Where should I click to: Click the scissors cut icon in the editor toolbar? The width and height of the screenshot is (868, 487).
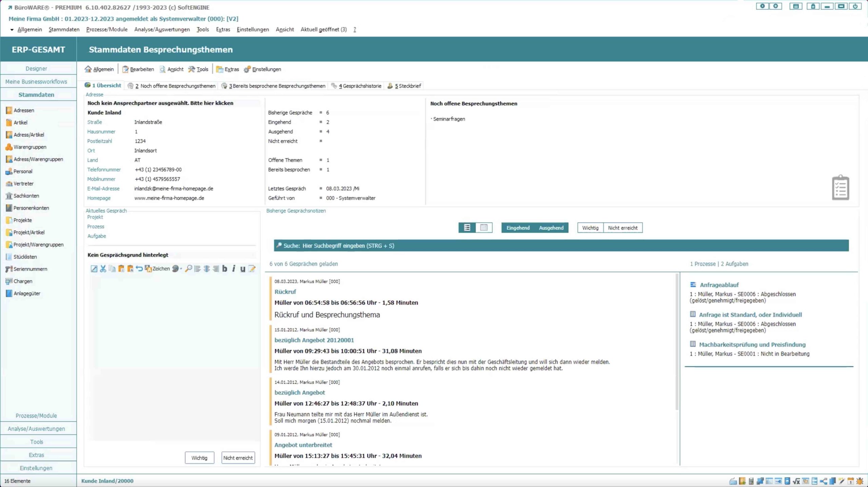(103, 269)
